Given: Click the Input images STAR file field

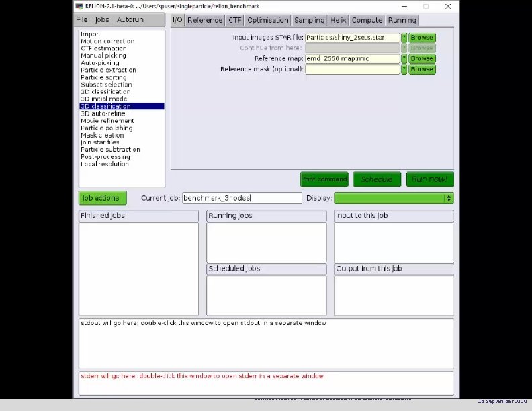Looking at the screenshot, I should (352, 38).
